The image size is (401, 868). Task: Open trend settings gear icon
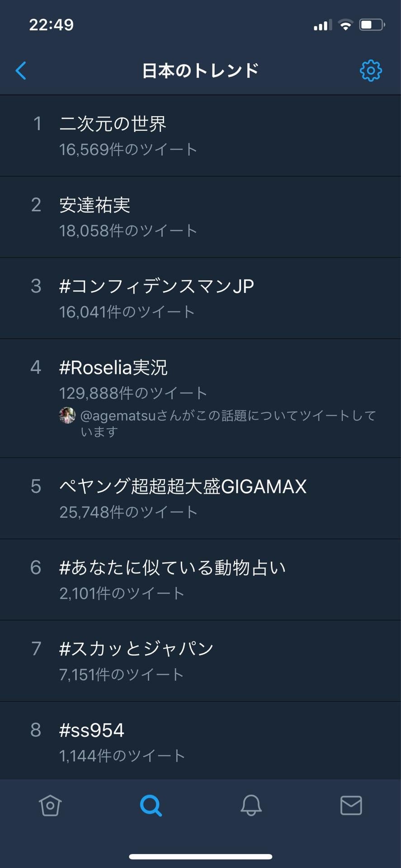[371, 71]
